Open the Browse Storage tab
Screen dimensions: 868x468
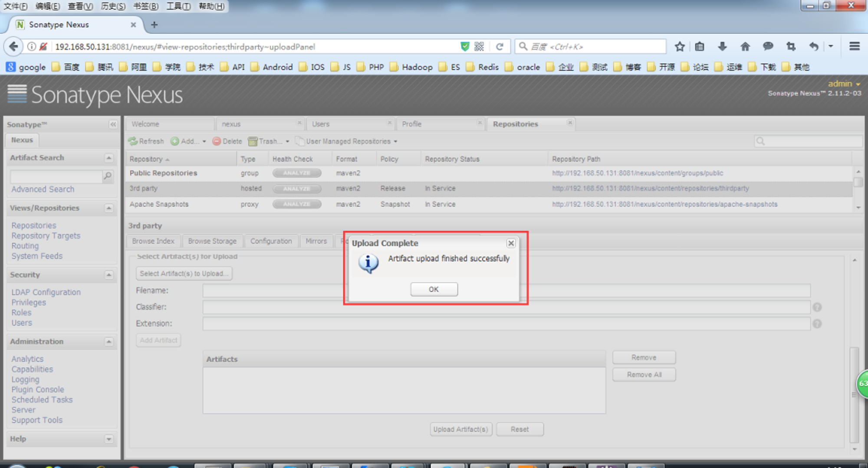[212, 241]
